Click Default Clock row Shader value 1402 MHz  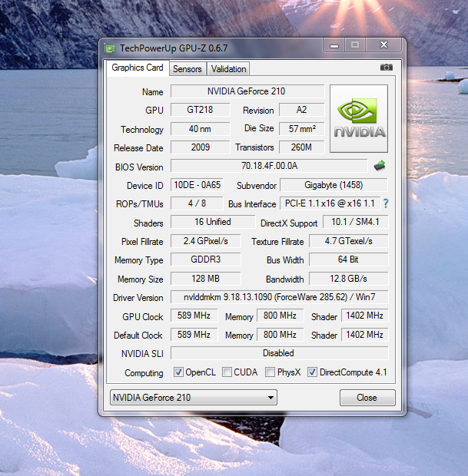click(x=364, y=335)
